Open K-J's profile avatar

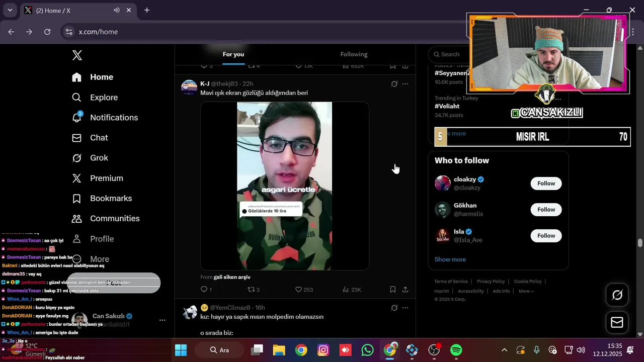pos(189,87)
